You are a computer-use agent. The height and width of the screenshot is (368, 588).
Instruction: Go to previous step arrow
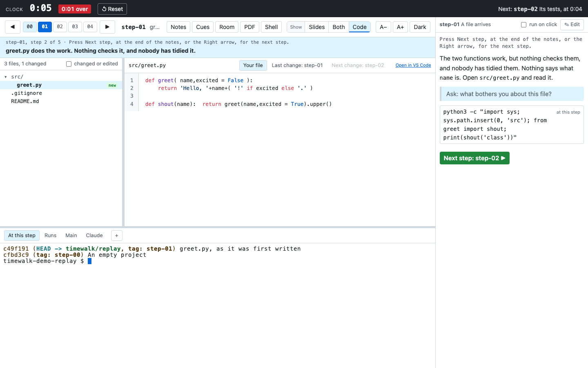pos(13,27)
